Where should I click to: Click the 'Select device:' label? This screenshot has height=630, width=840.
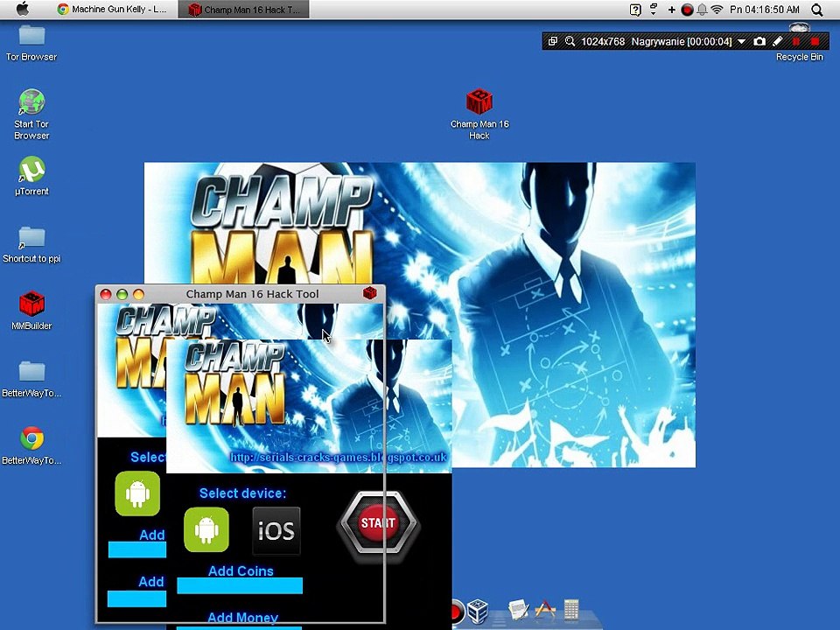(242, 493)
